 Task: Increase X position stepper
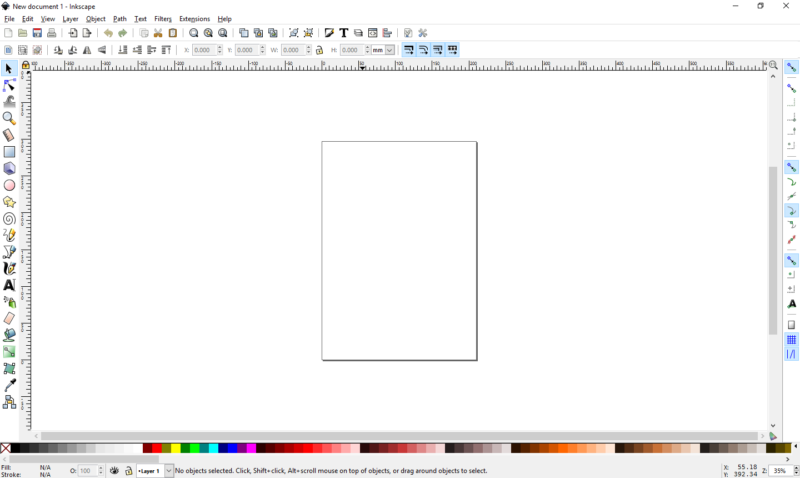[220, 47]
